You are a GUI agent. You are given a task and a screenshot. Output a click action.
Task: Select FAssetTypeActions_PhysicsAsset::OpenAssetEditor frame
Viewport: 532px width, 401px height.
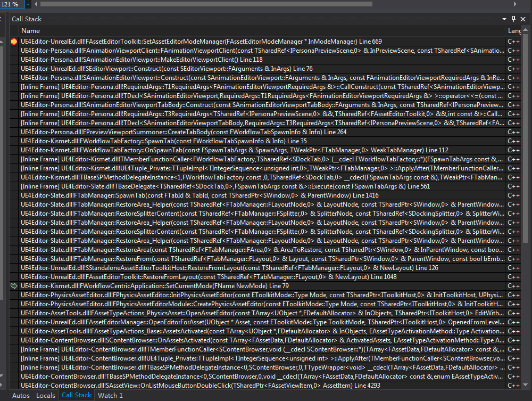tap(262, 313)
